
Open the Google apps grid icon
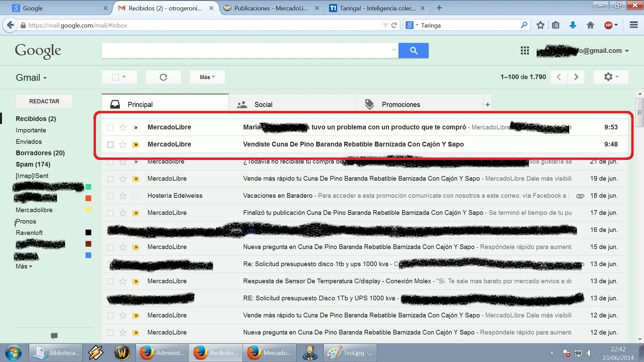[x=525, y=51]
